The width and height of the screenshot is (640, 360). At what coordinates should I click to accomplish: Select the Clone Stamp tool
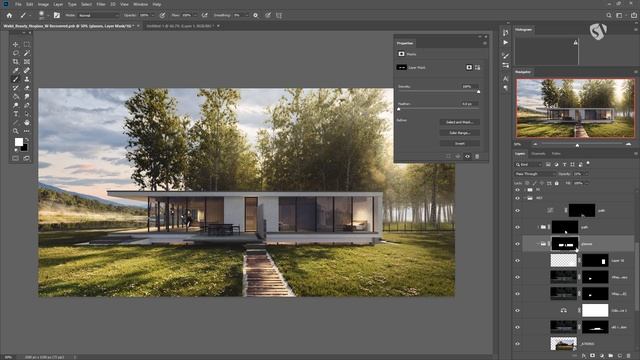(27, 79)
